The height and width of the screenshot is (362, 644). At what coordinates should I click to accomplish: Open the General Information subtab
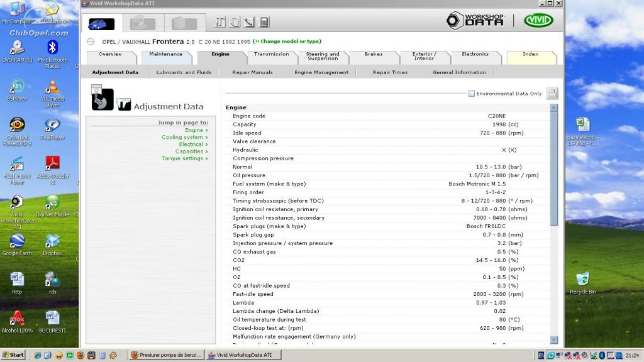tap(459, 72)
